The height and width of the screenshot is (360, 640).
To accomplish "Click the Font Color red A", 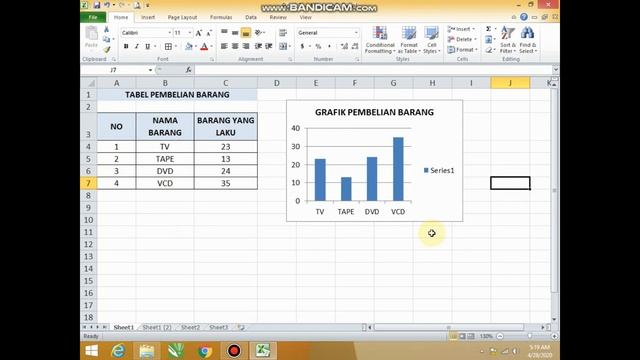I will coord(204,47).
